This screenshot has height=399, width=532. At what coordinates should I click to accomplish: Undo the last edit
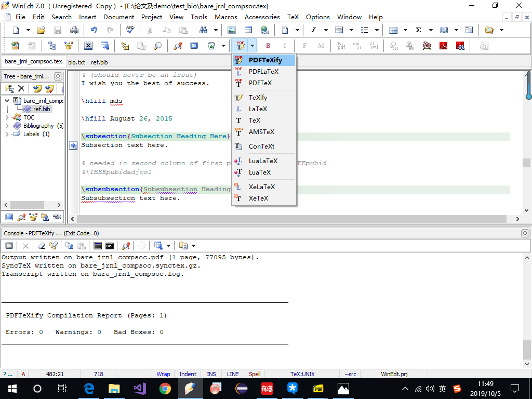tap(94, 30)
